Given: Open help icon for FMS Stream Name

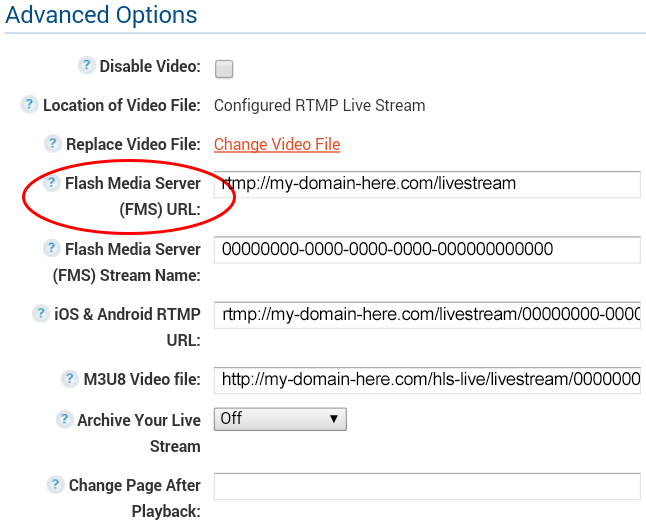Looking at the screenshot, I should (51, 248).
